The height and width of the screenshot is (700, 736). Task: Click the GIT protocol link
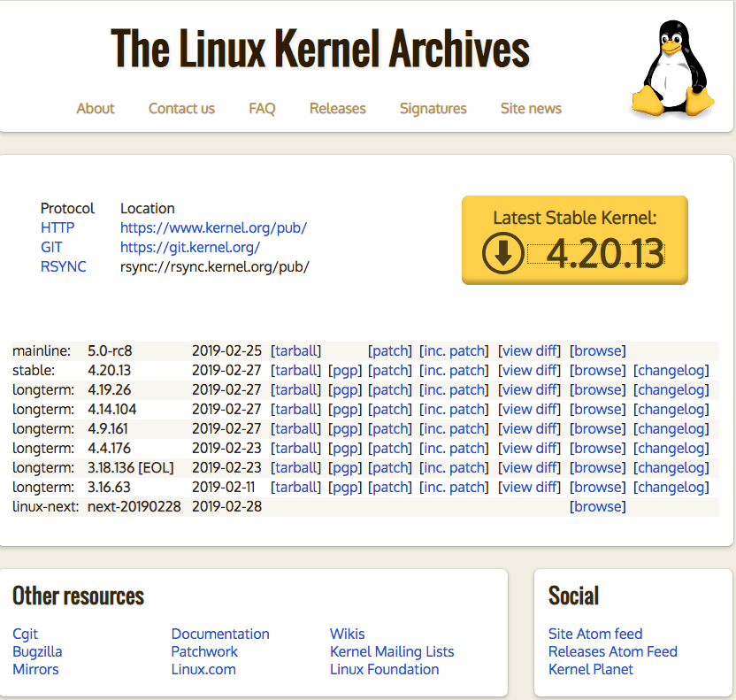point(51,247)
